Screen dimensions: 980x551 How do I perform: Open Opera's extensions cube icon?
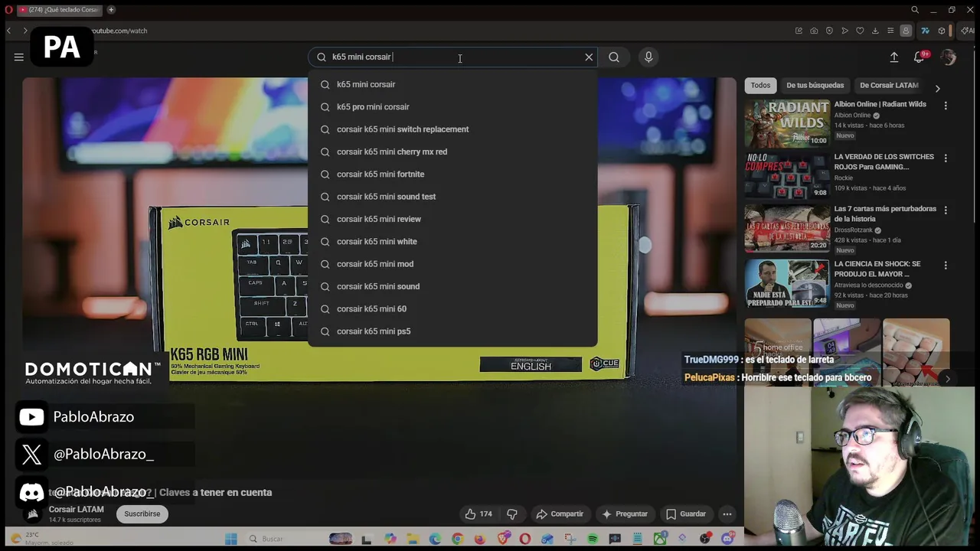coord(942,31)
